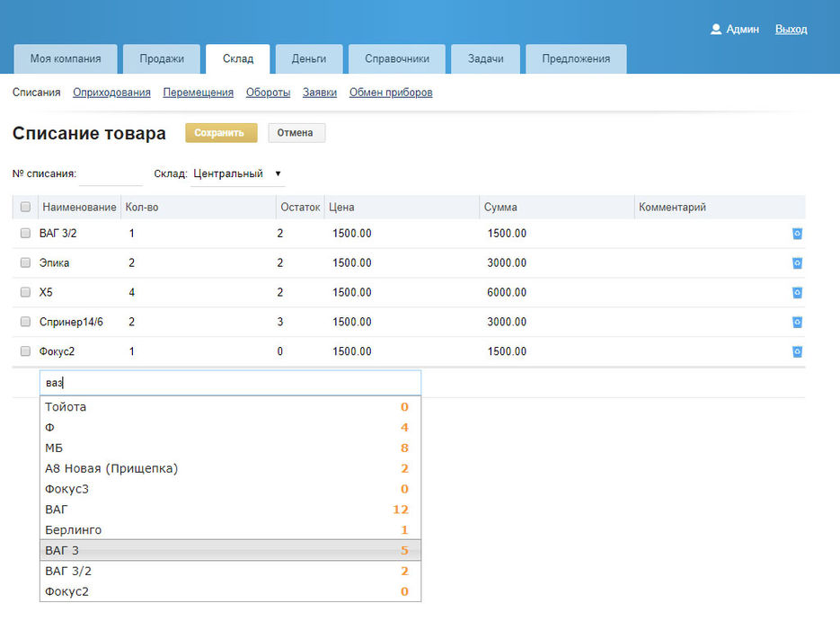840x630 pixels.
Task: Follow the Выход logout link
Action: pyautogui.click(x=791, y=29)
